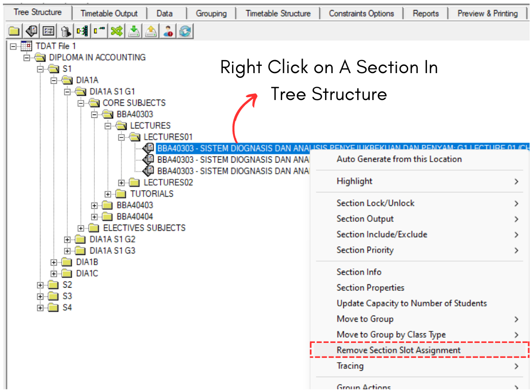Click the yellow folder toolbar icon
The width and height of the screenshot is (532, 392).
14,32
